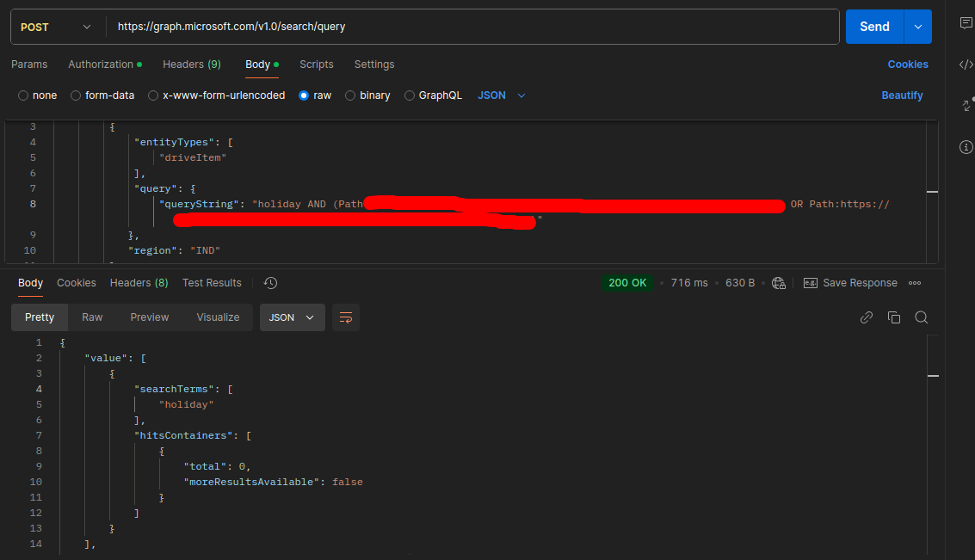Search the response with the magnifier icon
The width and height of the screenshot is (975, 560).
922,317
